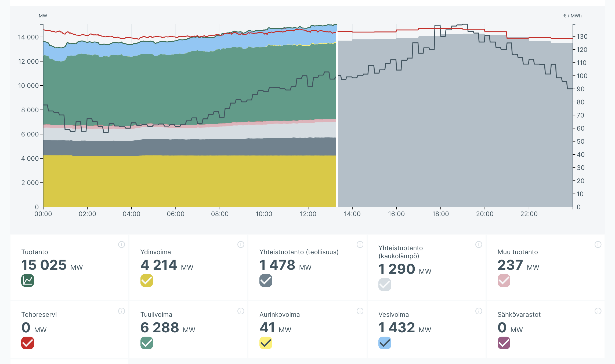Show info for Yhteistuotanto (kaukolämpö)
615x364 pixels.
pos(479,245)
